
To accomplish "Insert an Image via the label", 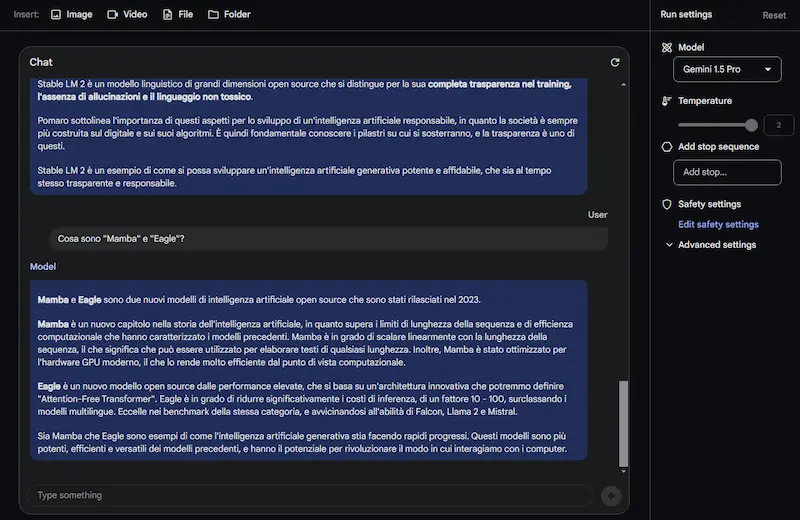I will point(80,14).
